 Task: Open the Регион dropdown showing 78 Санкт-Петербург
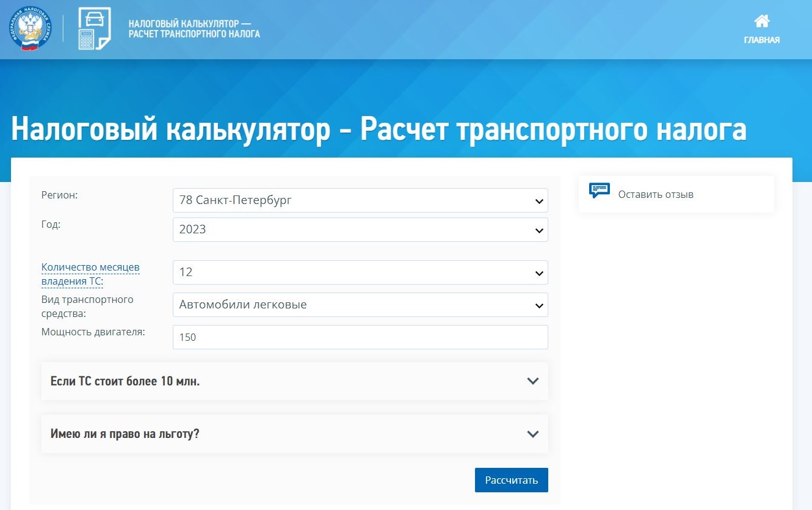(x=360, y=200)
